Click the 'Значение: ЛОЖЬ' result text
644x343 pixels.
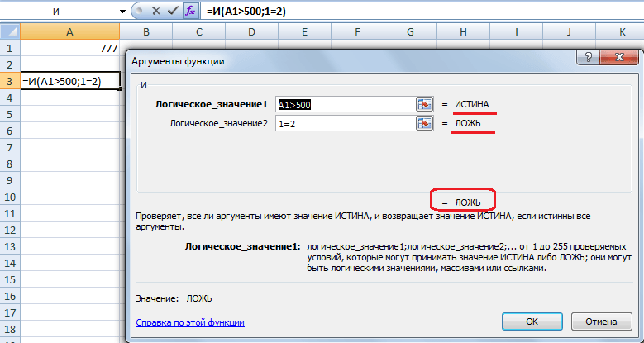click(x=174, y=298)
